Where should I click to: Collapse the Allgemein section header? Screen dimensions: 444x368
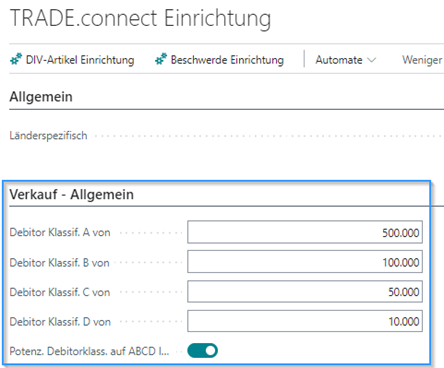click(x=41, y=97)
